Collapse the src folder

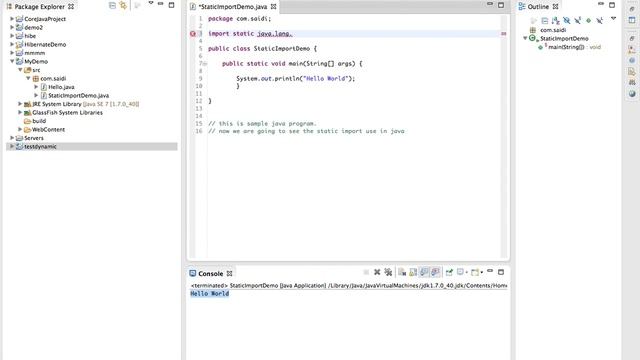point(20,70)
